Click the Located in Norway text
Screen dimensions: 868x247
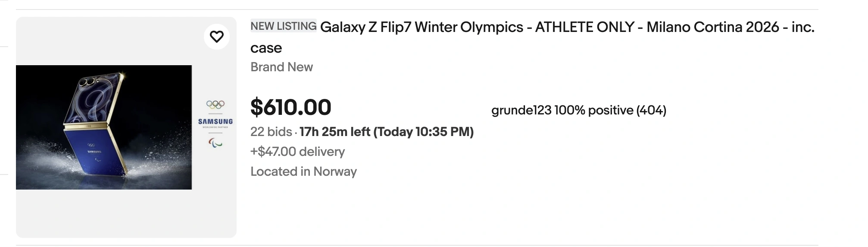(303, 171)
